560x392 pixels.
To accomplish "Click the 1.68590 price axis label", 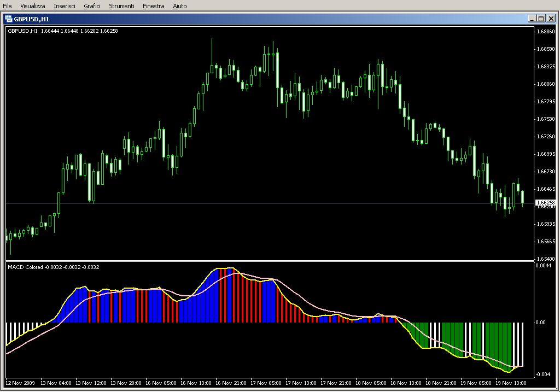I will tap(546, 49).
